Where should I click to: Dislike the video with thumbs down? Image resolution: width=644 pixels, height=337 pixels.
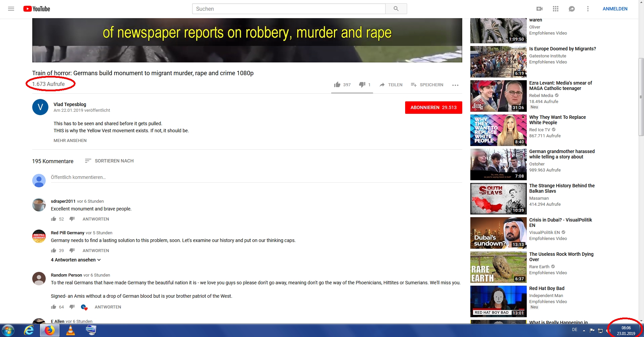click(x=364, y=85)
